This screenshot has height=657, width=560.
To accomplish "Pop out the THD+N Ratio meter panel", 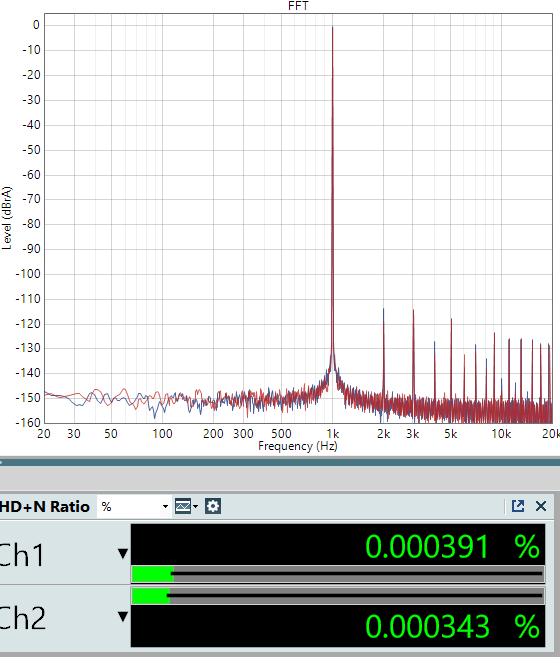I will click(x=518, y=506).
